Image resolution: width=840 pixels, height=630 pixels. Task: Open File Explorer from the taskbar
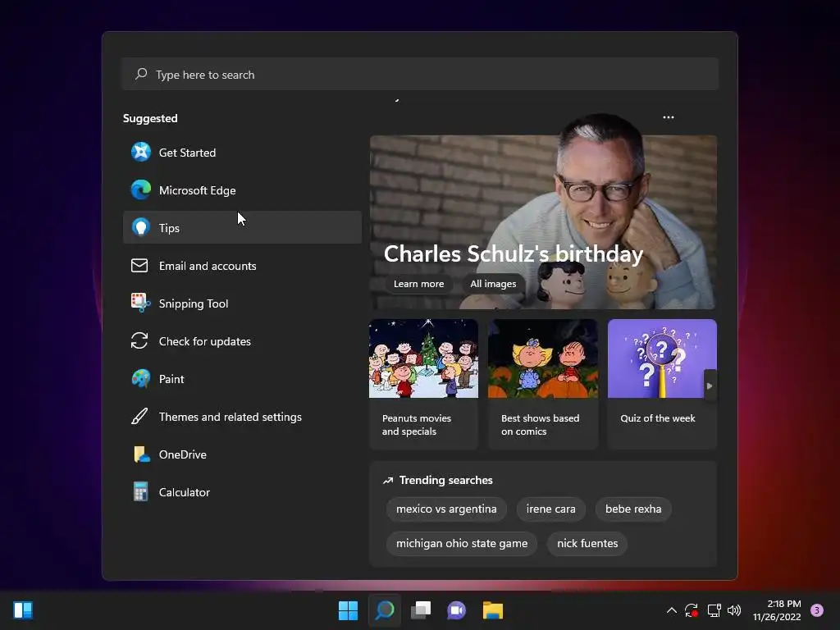pyautogui.click(x=493, y=610)
